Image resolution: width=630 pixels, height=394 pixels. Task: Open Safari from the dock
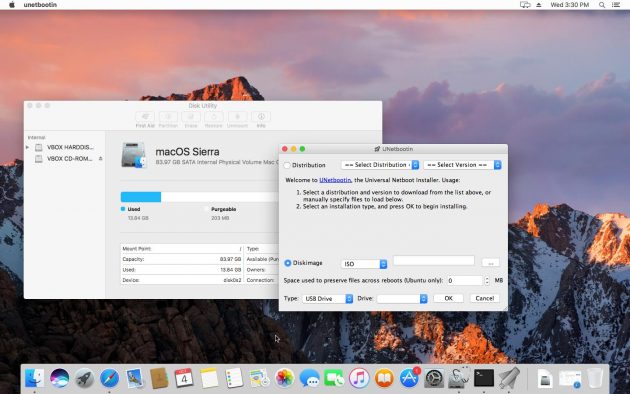pos(109,378)
